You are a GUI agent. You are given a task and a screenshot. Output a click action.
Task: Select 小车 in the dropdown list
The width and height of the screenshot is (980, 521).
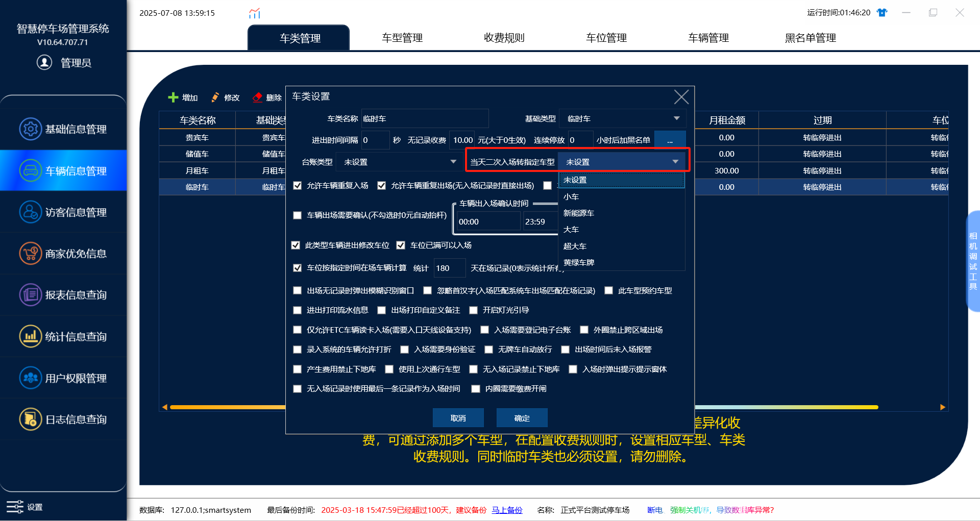click(621, 196)
